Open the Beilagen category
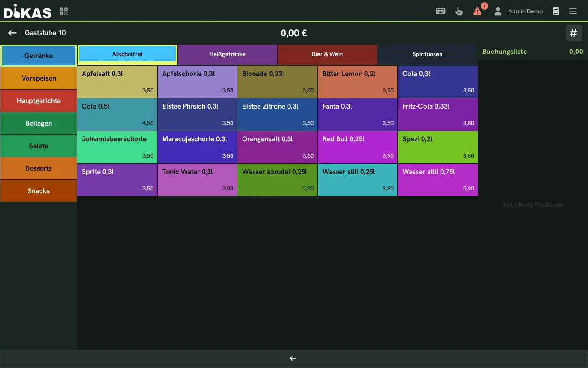588x368 pixels. click(39, 123)
